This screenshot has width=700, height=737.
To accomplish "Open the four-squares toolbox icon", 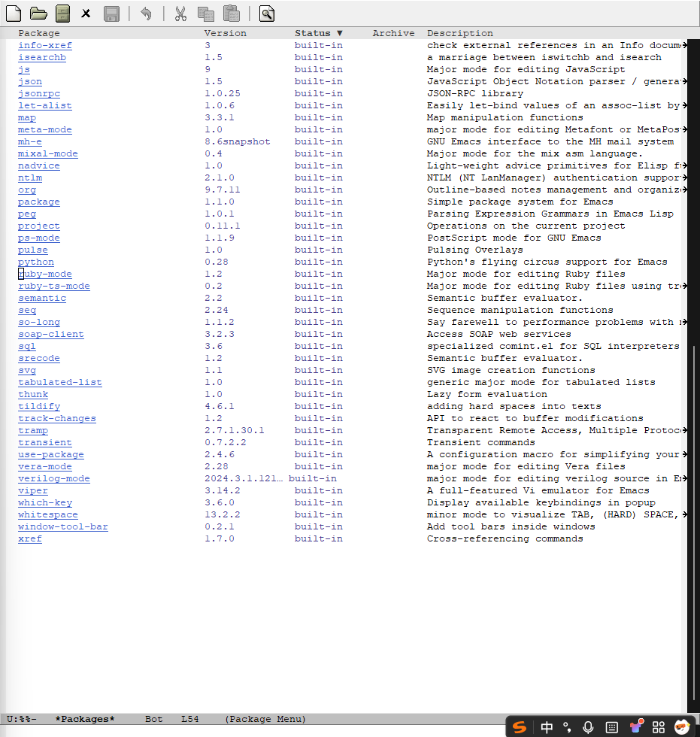I will [x=659, y=727].
